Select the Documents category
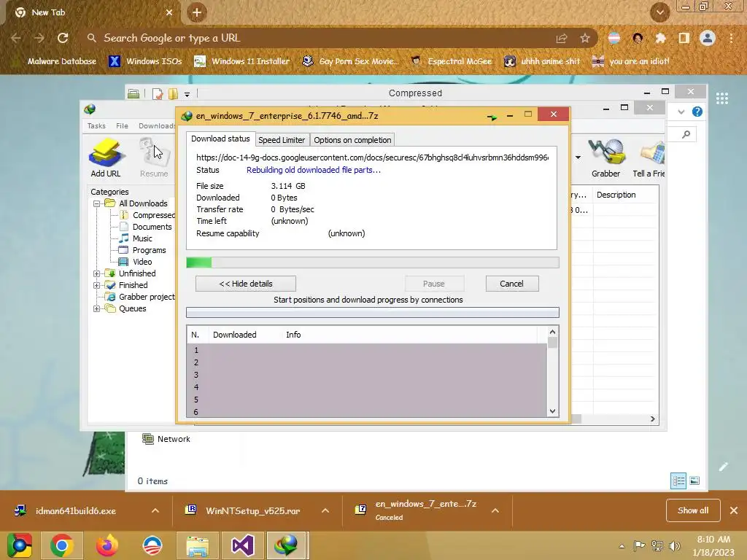The image size is (747, 560). (146, 227)
